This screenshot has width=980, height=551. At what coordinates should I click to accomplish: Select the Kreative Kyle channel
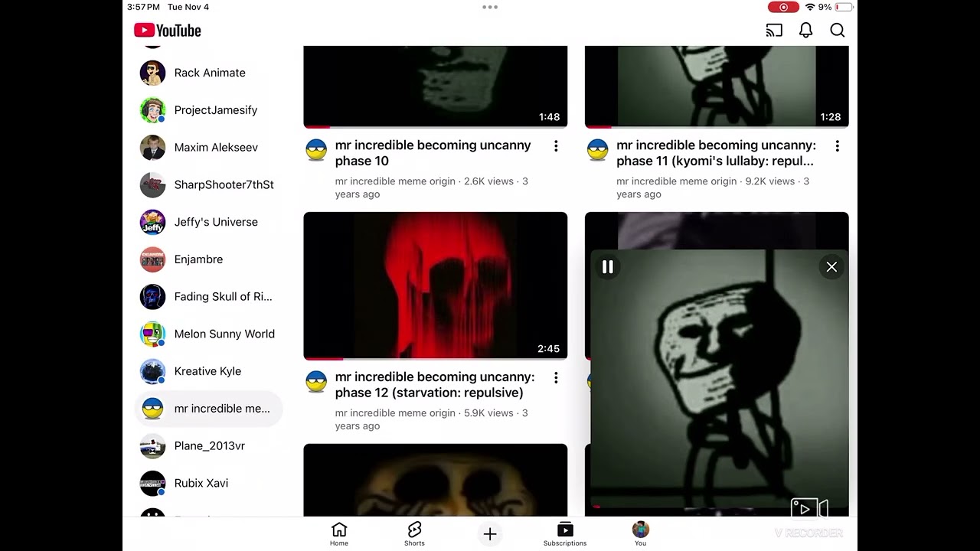[x=208, y=371]
